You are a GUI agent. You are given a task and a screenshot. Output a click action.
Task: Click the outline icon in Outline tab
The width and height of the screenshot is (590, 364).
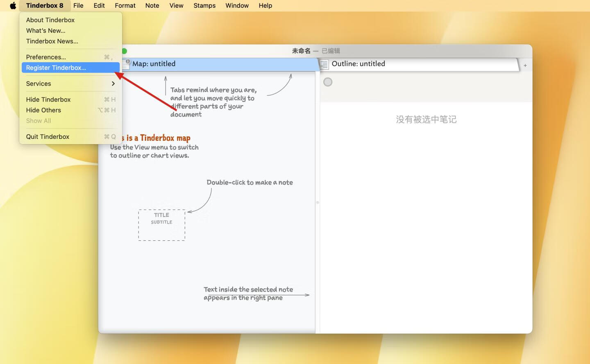(x=324, y=64)
